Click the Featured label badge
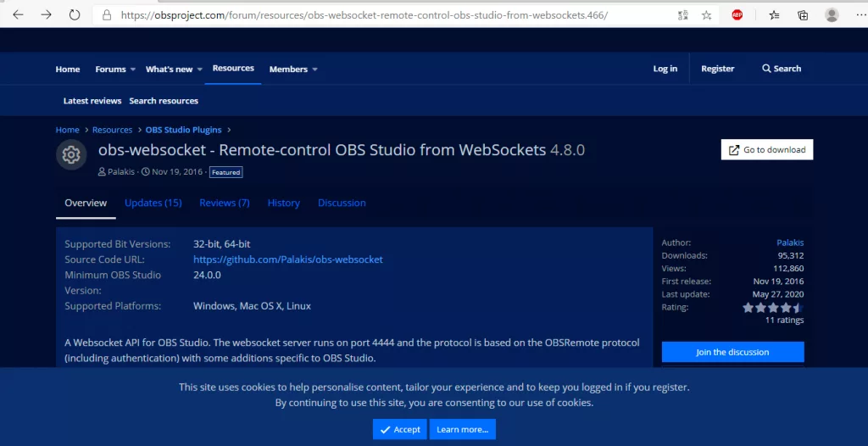The width and height of the screenshot is (868, 446). (x=225, y=172)
